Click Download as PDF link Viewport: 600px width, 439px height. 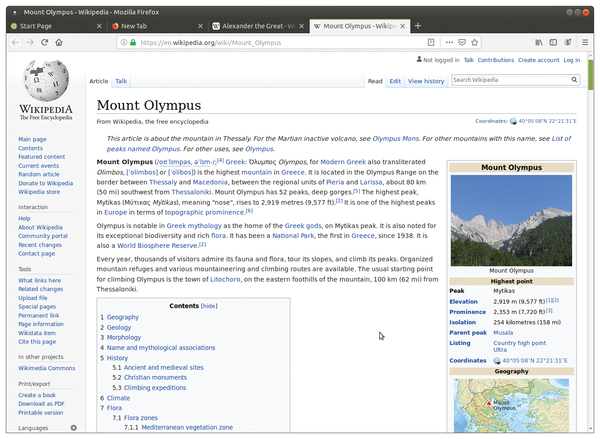pyautogui.click(x=41, y=404)
